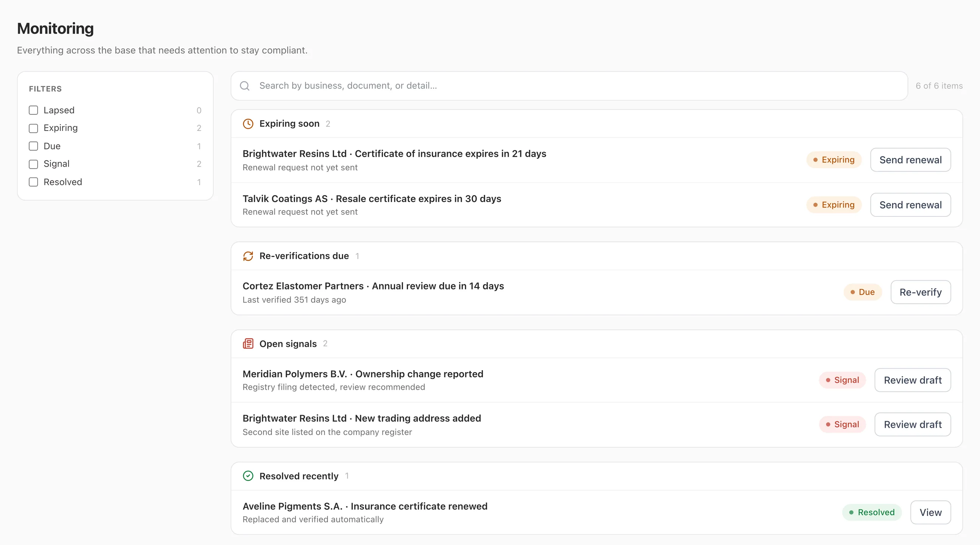Click "Registry filing detected, review recommended" detail
Image resolution: width=980 pixels, height=545 pixels.
[334, 387]
